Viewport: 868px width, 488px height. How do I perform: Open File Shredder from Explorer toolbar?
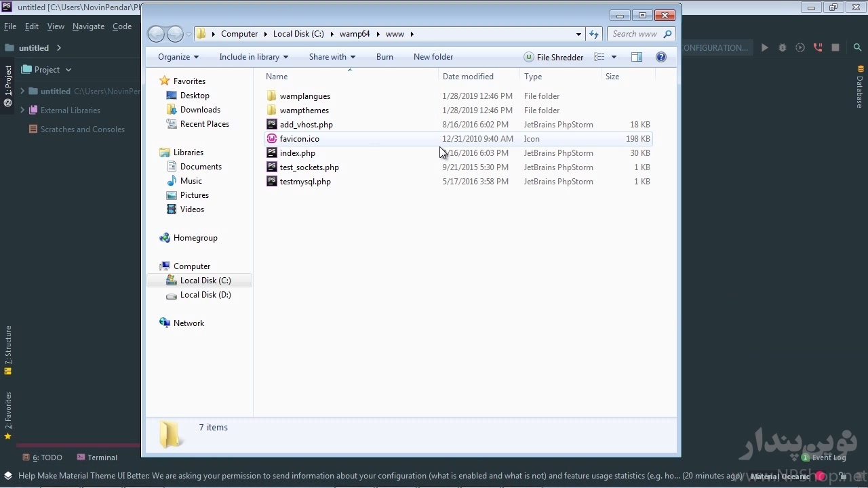pyautogui.click(x=553, y=57)
